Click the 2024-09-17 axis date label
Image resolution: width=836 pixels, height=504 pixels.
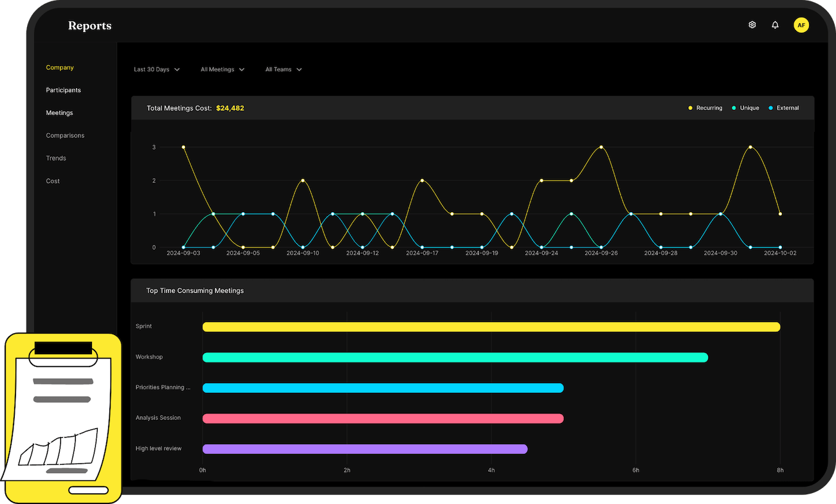[422, 253]
